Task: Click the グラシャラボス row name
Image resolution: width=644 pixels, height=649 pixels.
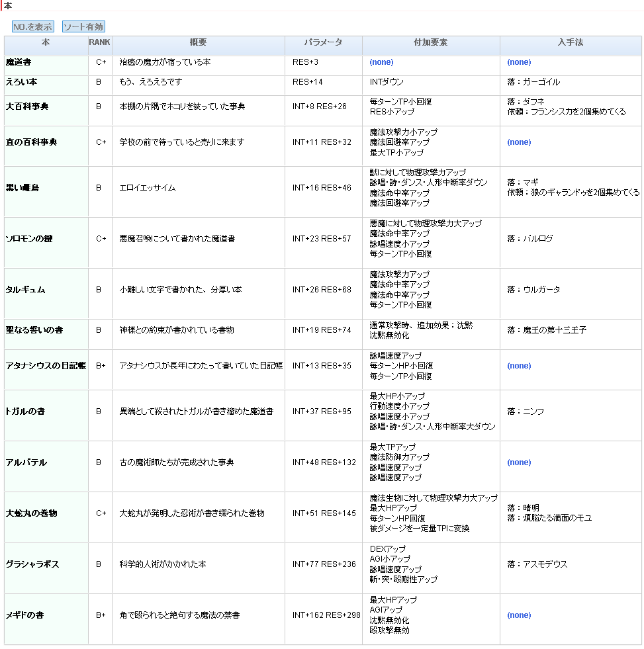Action: [32, 564]
